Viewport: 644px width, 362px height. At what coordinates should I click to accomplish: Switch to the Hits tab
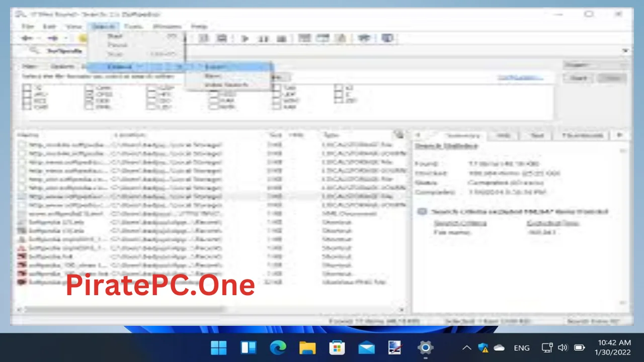[x=503, y=136]
